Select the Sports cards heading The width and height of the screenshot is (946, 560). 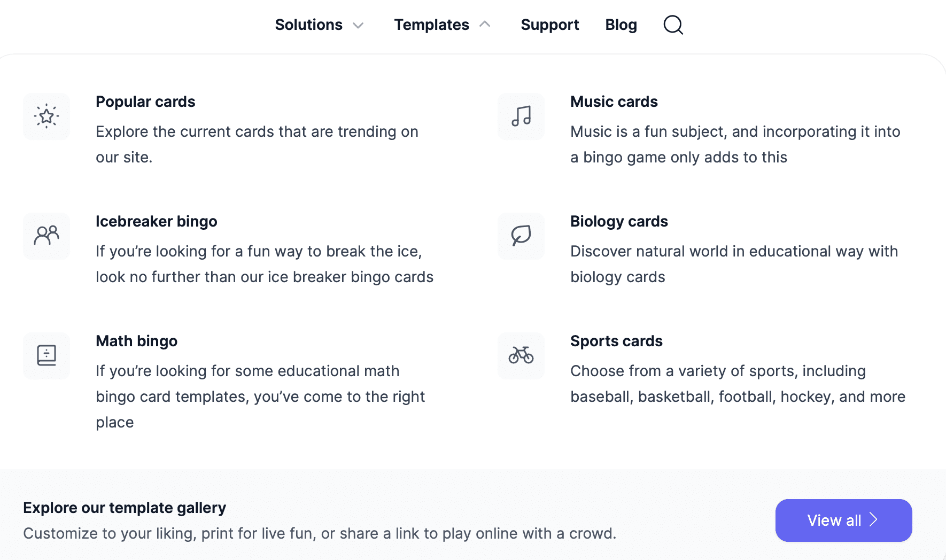[x=616, y=341]
